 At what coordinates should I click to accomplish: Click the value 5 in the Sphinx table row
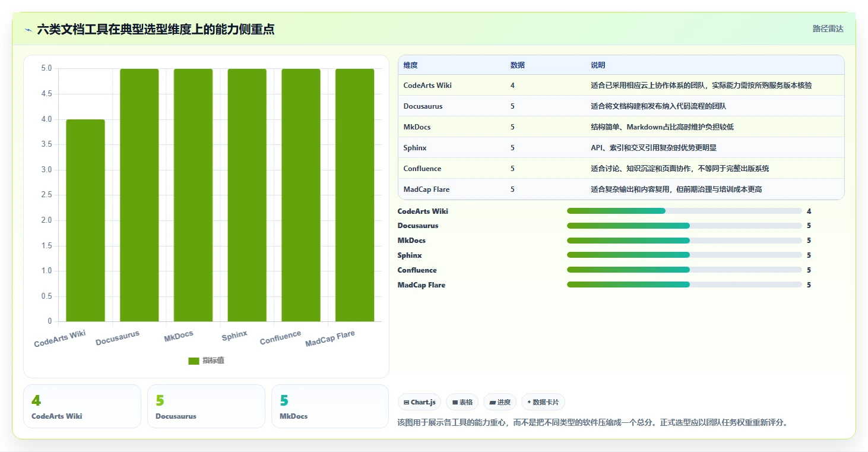[x=512, y=148]
